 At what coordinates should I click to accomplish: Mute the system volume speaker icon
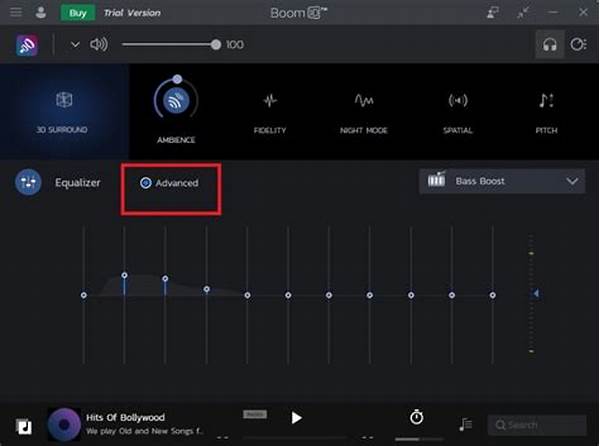coord(98,44)
